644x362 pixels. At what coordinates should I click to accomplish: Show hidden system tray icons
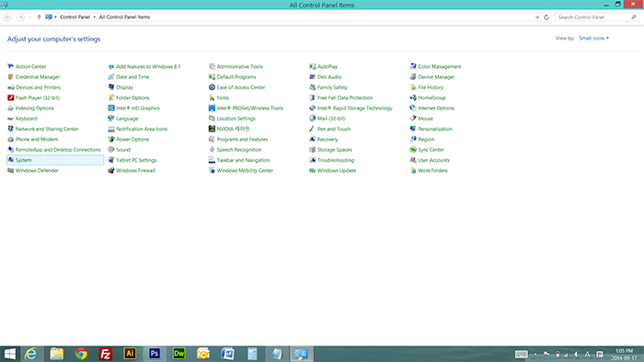coord(535,355)
